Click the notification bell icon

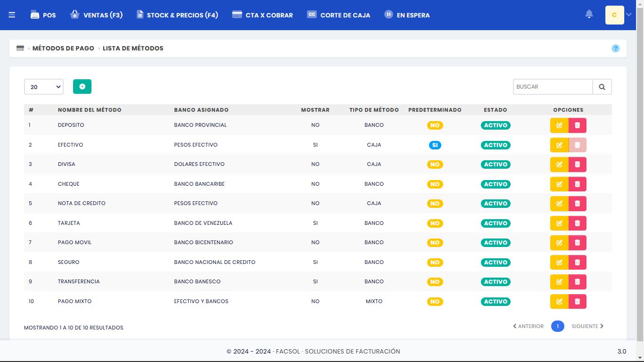click(589, 15)
